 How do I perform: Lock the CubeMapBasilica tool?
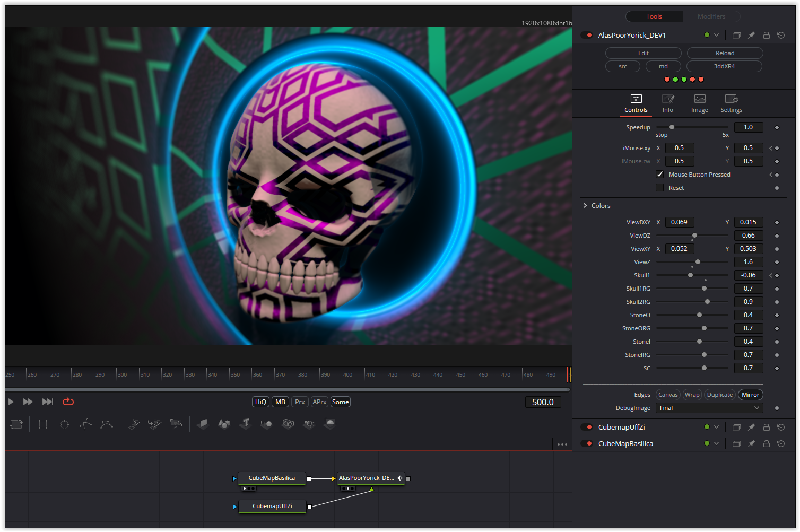click(766, 443)
